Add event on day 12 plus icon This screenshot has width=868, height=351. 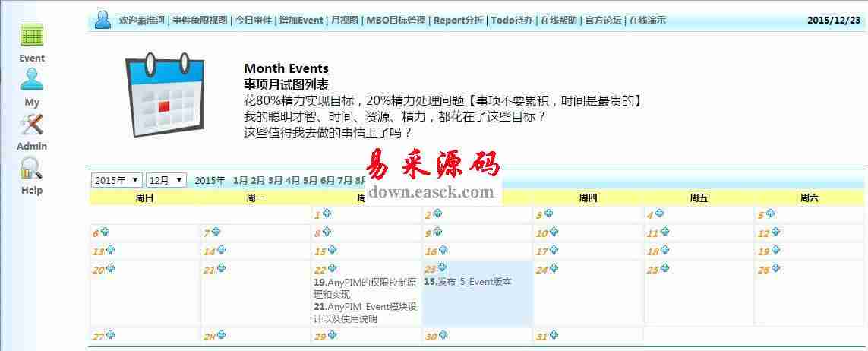(775, 232)
